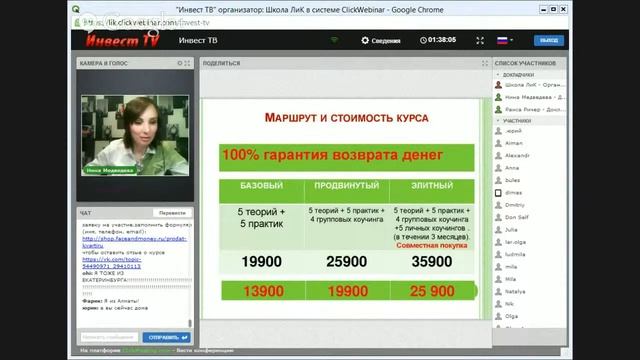Click the Список участников panel header
Screen dimensions: 640x360
click(x=529, y=63)
